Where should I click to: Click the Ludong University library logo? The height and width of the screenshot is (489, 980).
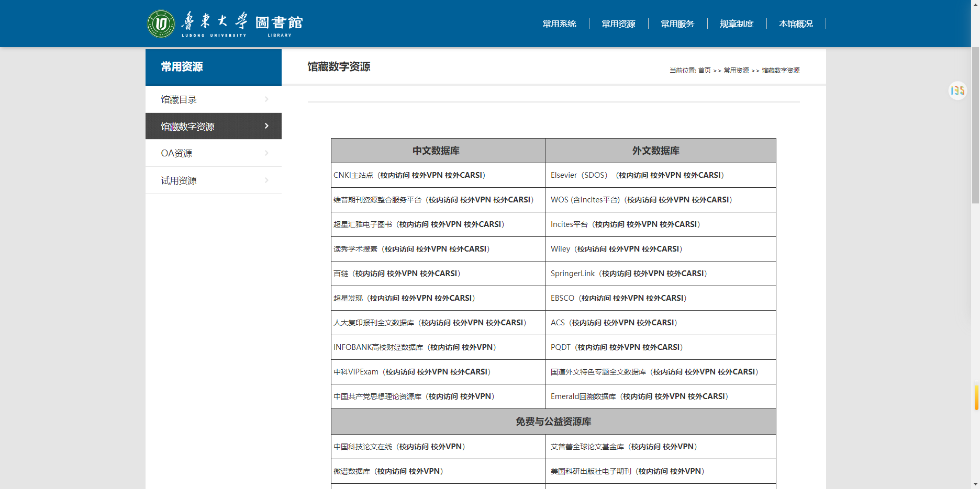click(225, 24)
